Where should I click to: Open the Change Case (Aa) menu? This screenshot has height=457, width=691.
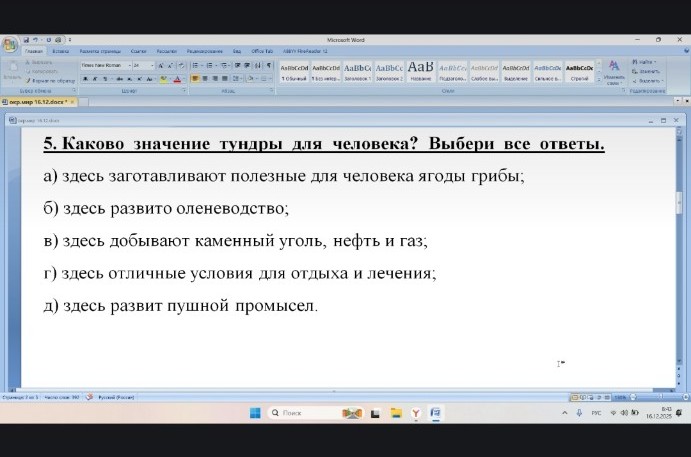point(150,79)
